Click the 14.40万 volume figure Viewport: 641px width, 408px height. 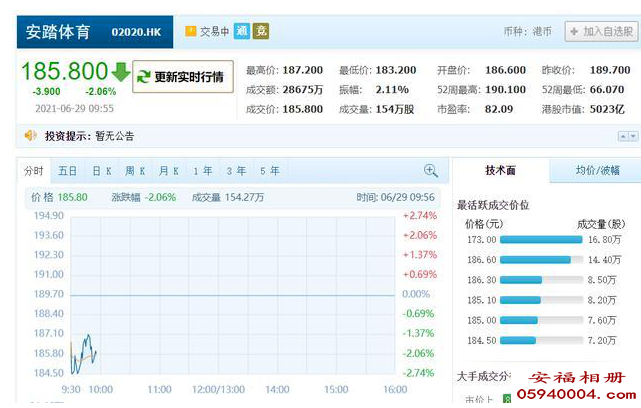pos(604,260)
